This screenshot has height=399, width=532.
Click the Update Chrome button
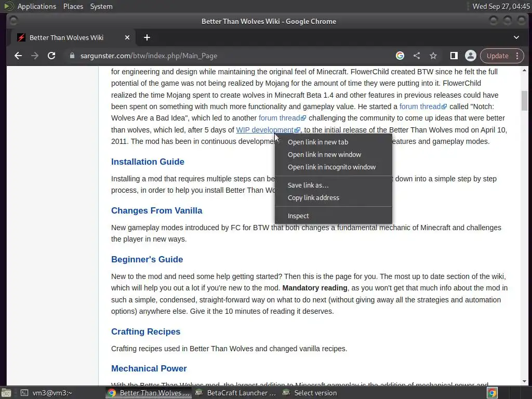coord(497,56)
